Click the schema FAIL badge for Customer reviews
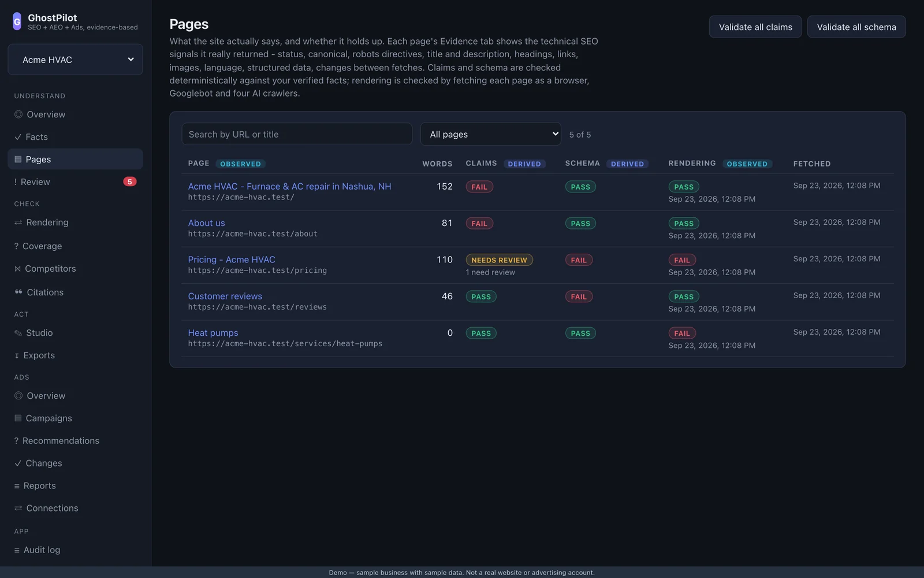 pos(579,297)
